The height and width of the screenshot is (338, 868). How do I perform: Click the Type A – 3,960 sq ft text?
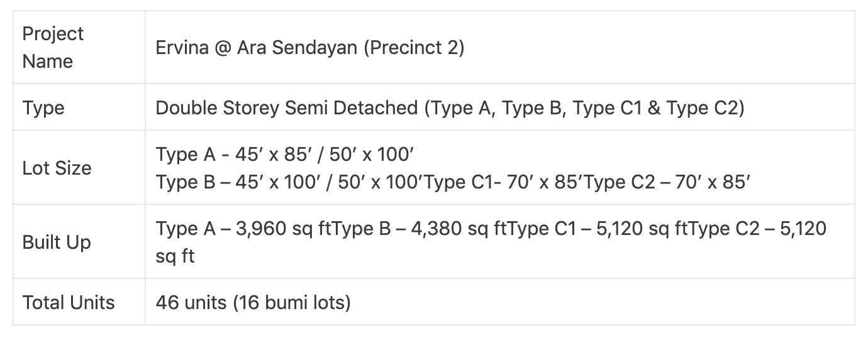pos(243,228)
